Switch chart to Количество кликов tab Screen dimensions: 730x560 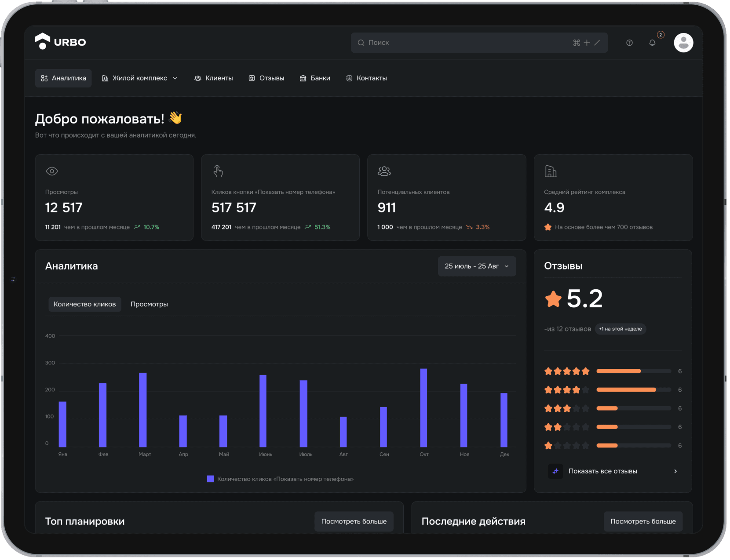pyautogui.click(x=85, y=304)
